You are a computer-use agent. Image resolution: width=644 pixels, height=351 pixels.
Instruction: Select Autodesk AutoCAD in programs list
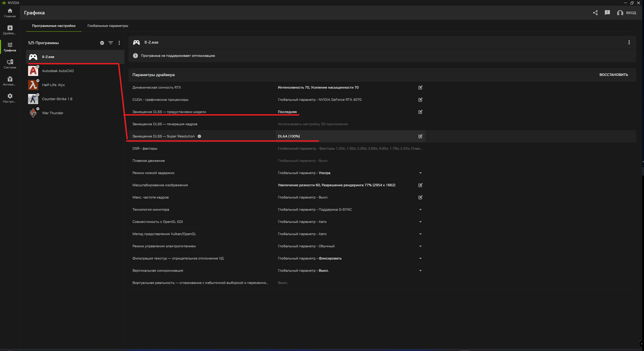tap(75, 71)
